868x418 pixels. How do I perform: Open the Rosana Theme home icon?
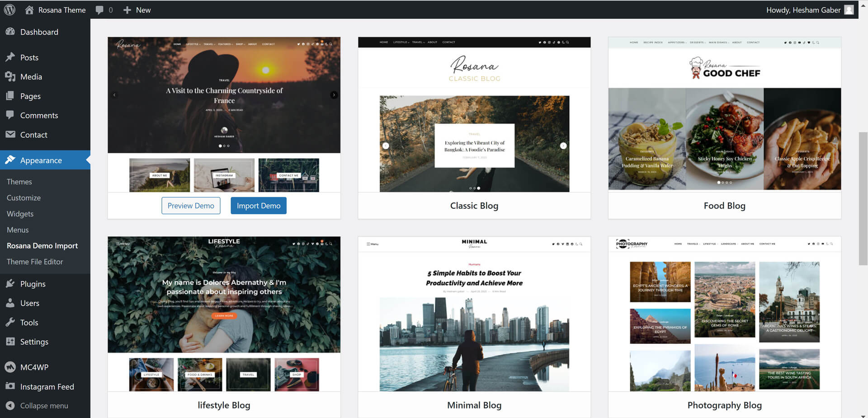coord(29,10)
